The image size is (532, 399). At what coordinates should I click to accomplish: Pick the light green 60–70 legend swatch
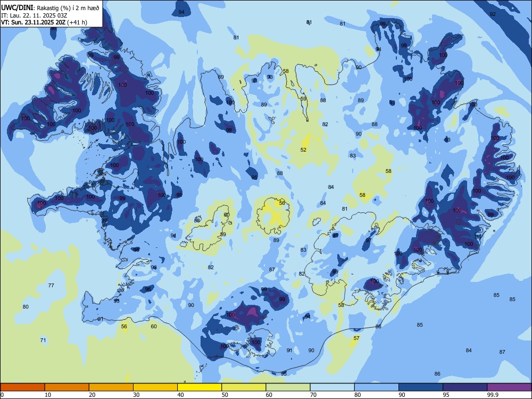pos(288,387)
